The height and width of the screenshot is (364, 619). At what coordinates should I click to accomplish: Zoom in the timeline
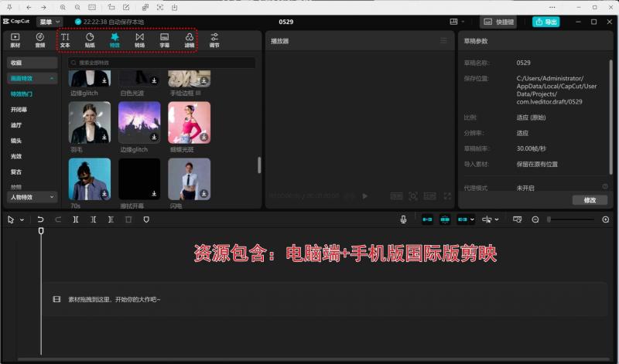pyautogui.click(x=606, y=219)
